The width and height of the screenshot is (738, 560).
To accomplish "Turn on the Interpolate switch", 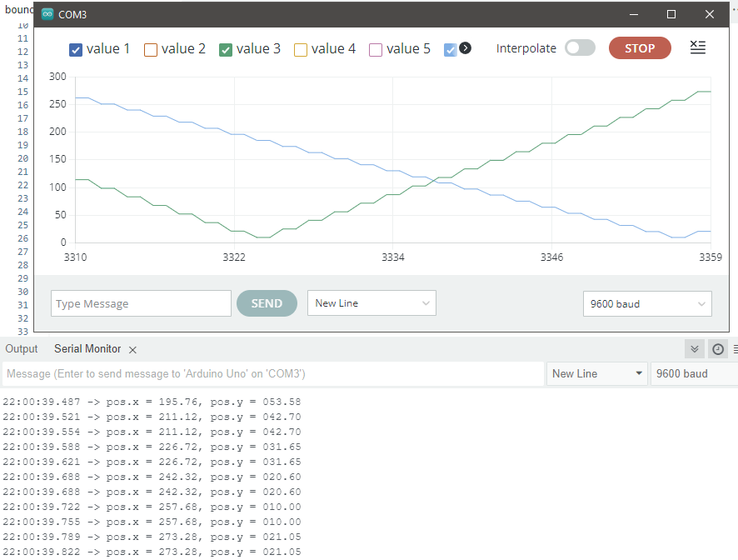I will (x=580, y=48).
